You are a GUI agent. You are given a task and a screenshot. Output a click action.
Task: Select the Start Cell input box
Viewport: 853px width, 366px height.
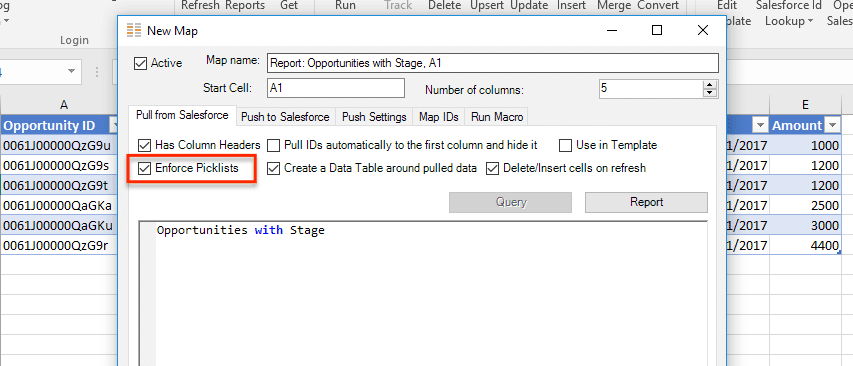[x=336, y=88]
